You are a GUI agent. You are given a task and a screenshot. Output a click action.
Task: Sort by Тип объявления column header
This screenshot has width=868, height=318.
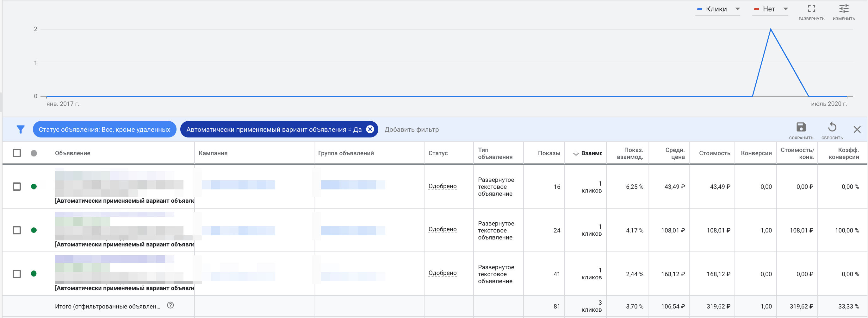(495, 153)
